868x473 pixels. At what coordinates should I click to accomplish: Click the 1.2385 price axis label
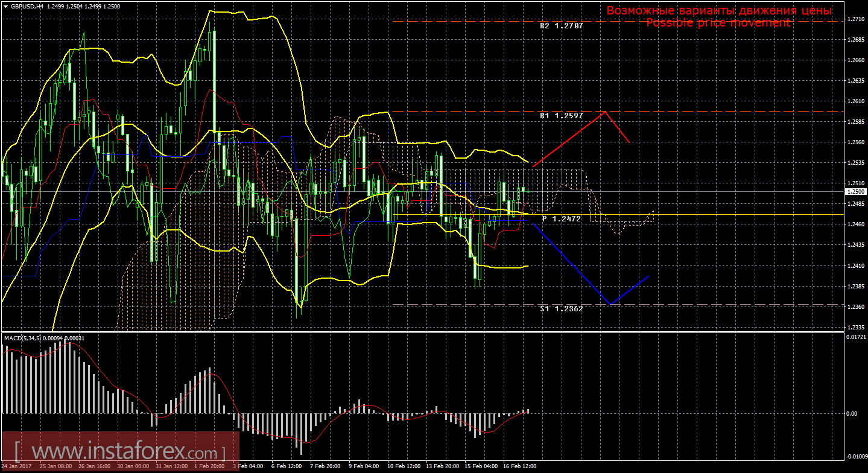(855, 286)
